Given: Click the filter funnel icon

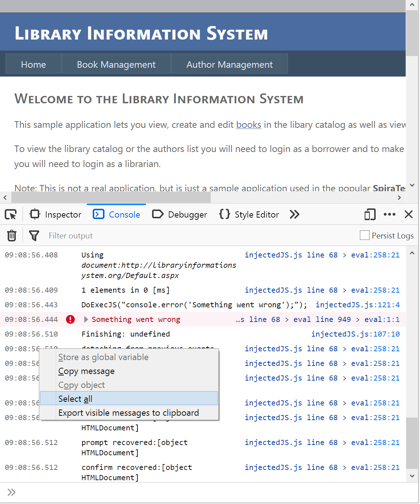Looking at the screenshot, I should coord(34,236).
